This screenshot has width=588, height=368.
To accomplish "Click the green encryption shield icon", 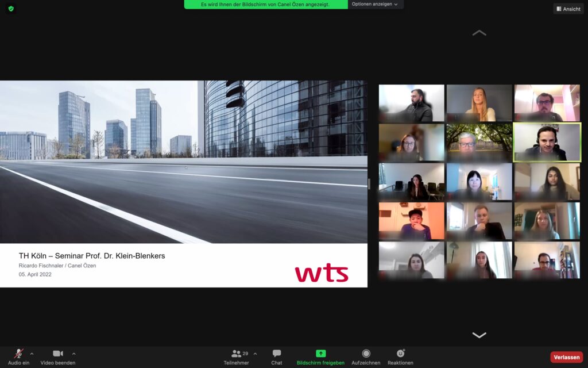I will 11,9.
